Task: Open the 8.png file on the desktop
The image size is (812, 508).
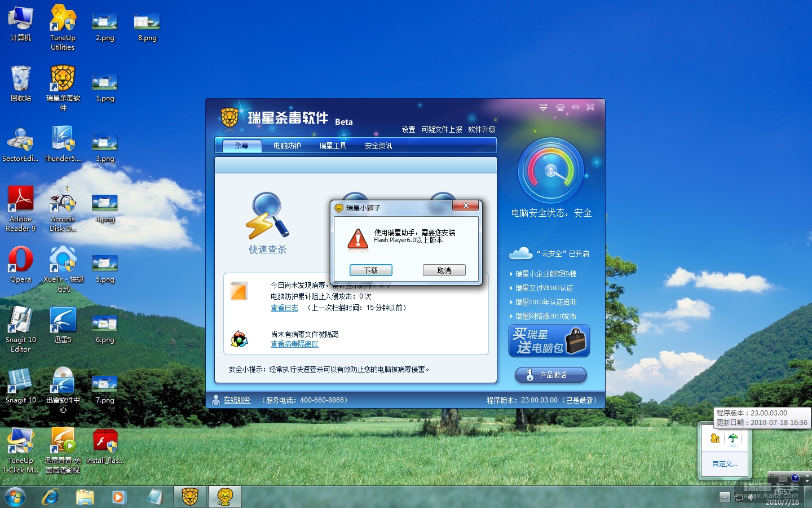Action: click(147, 28)
